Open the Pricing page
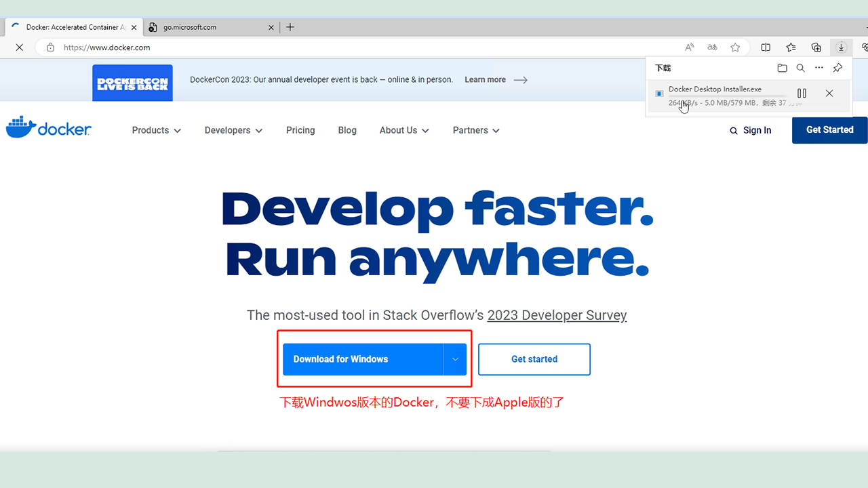 pyautogui.click(x=300, y=130)
